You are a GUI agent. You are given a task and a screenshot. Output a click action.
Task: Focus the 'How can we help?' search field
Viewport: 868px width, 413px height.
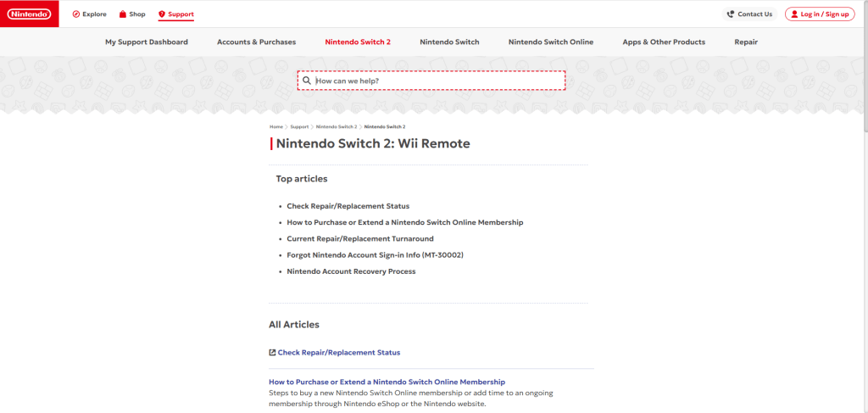[437, 81]
